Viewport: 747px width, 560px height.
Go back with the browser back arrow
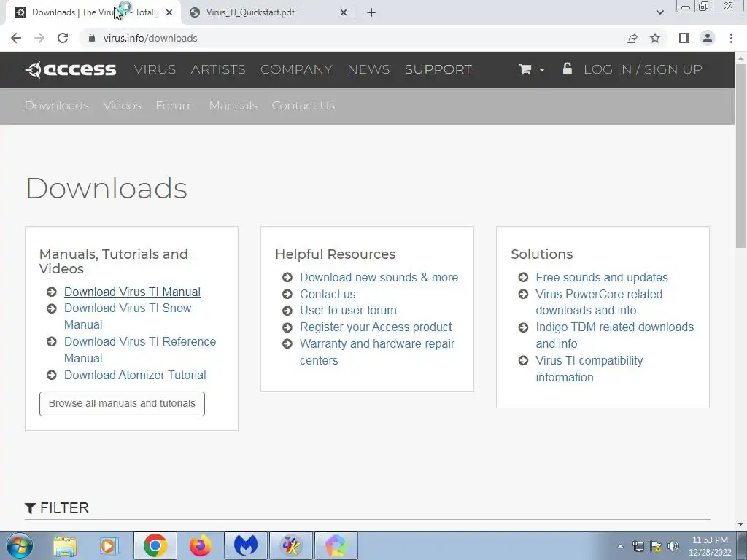click(16, 38)
